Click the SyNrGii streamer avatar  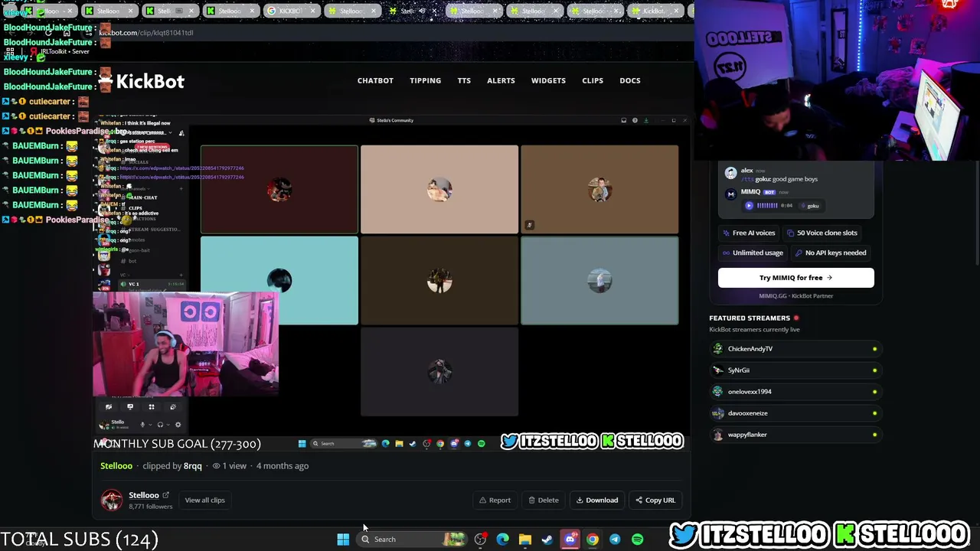717,370
